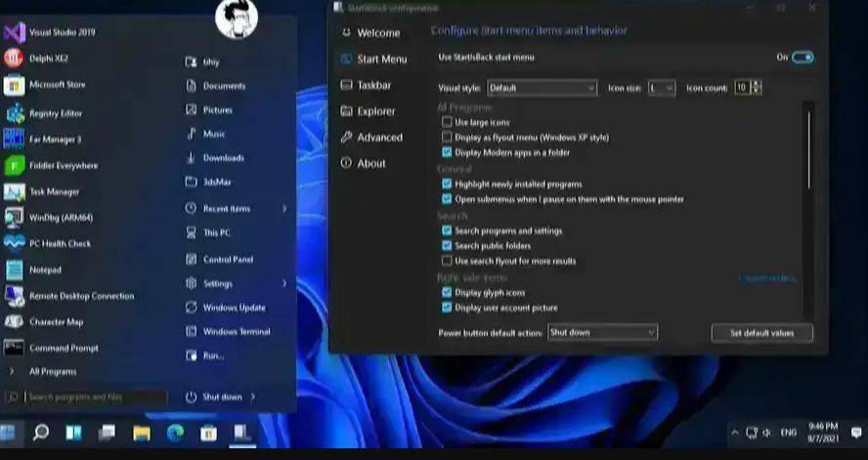
Task: Click Set default values button
Action: click(762, 333)
